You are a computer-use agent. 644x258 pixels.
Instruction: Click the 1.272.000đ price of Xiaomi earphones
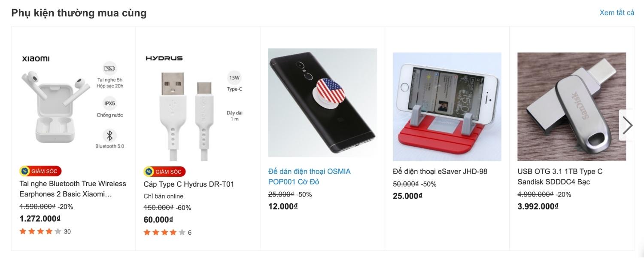[x=40, y=218]
